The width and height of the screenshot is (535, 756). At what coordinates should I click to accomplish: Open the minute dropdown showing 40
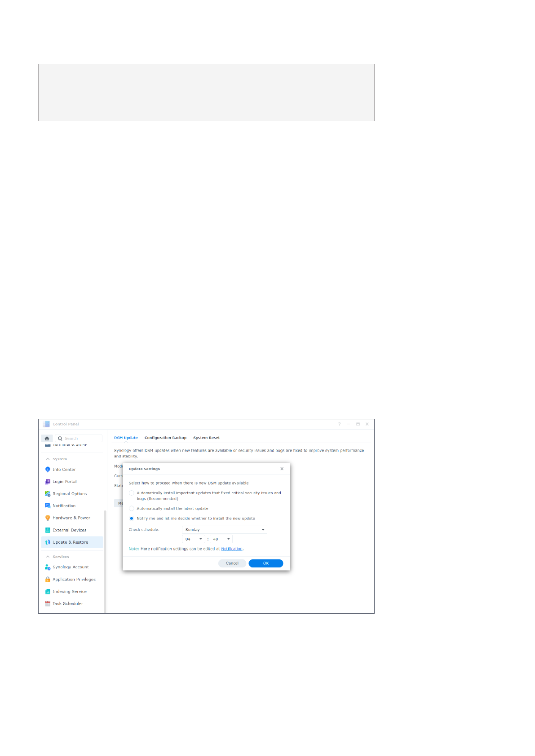click(221, 539)
